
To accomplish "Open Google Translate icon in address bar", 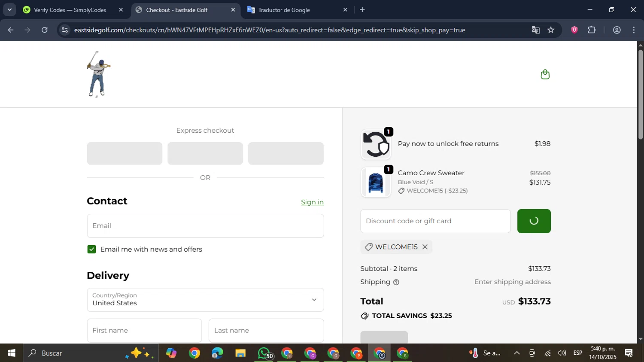I will click(535, 30).
